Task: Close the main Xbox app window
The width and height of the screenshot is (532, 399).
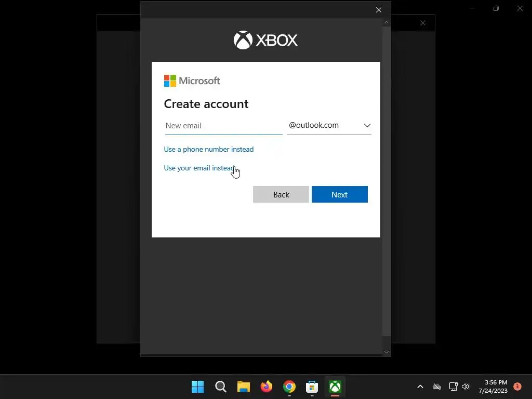Action: [520, 8]
